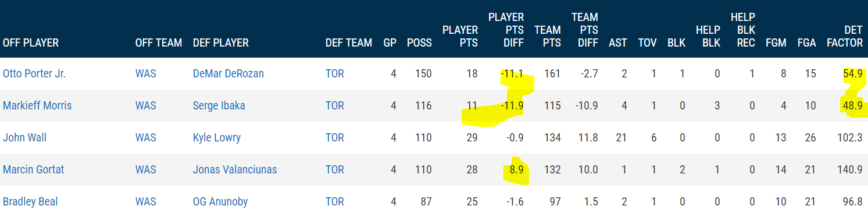Open DeMar DeRozan defender link
Image resolution: width=868 pixels, height=213 pixels.
(x=228, y=74)
